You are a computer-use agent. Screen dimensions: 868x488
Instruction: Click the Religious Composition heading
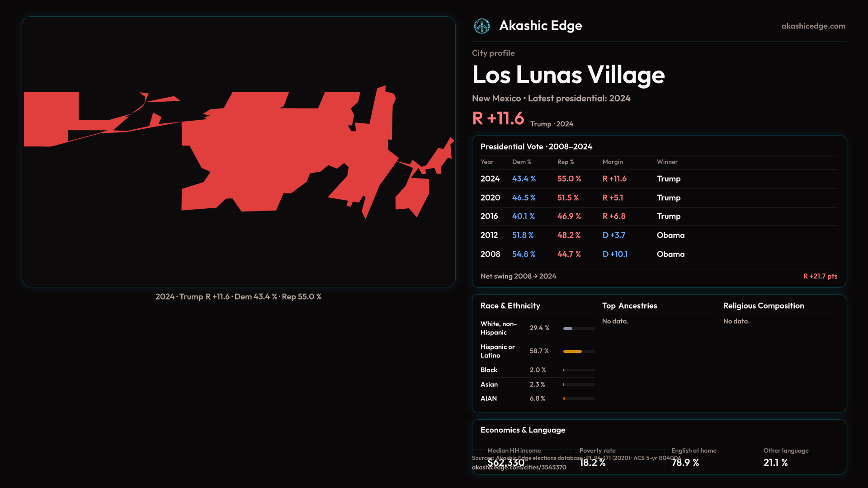coord(763,306)
